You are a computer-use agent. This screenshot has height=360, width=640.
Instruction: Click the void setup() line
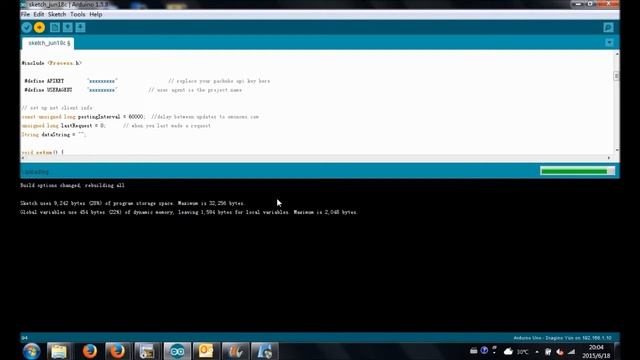42,152
